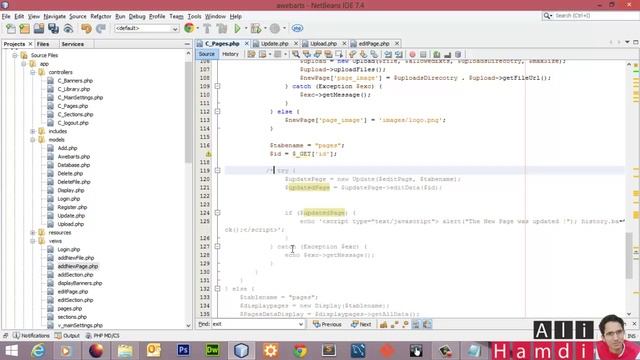This screenshot has width=640, height=360.
Task: Click the New Project toolbar icon
Action: 24,29
